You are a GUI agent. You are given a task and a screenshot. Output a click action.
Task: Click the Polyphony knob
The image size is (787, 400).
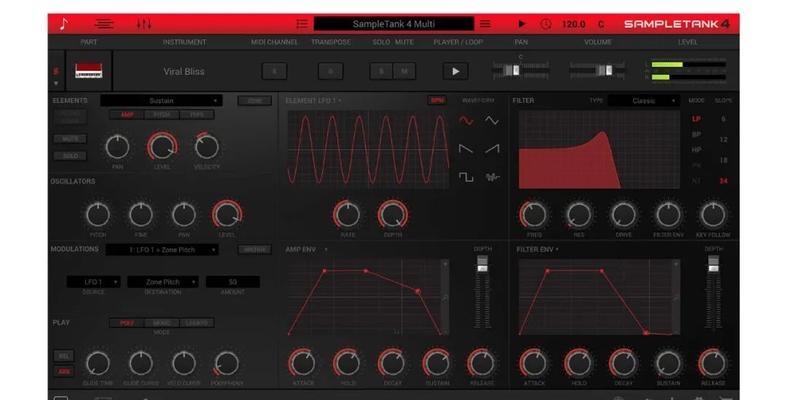click(x=227, y=363)
